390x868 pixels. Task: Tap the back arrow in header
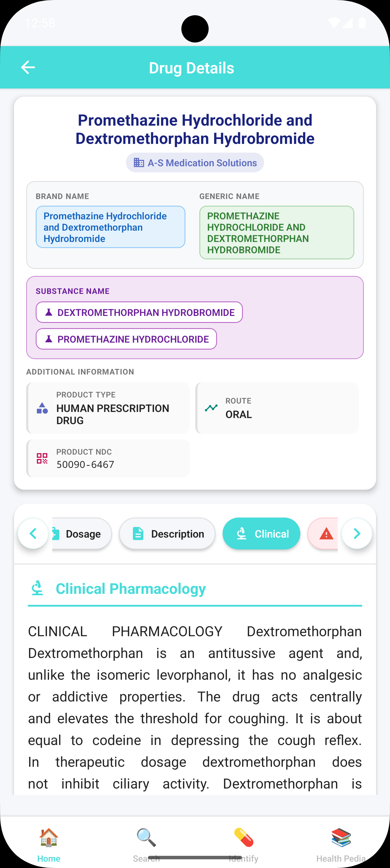(x=28, y=67)
